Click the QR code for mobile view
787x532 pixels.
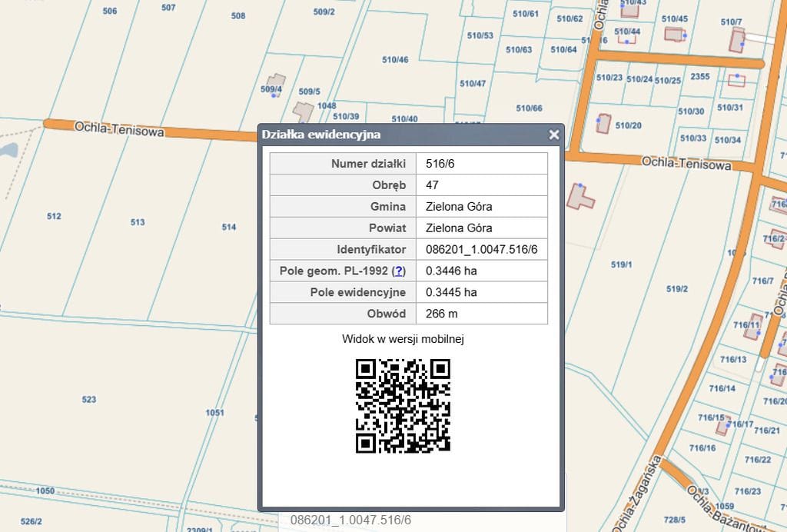pyautogui.click(x=403, y=406)
